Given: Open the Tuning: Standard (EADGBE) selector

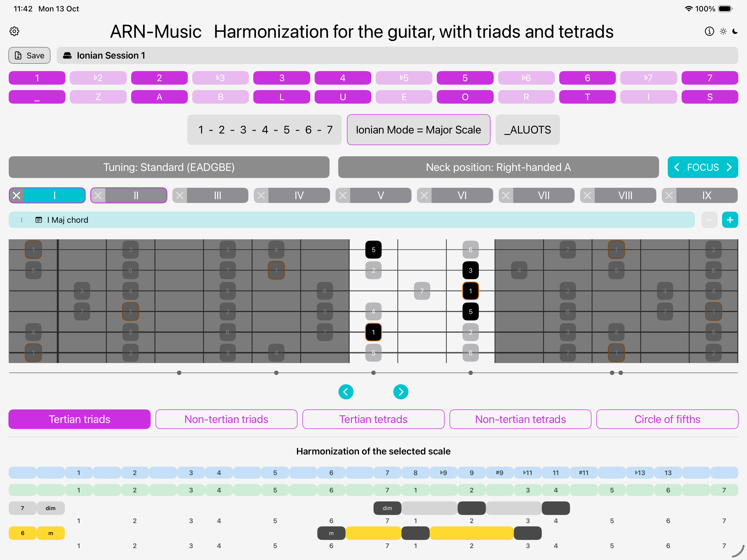Looking at the screenshot, I should (x=169, y=167).
